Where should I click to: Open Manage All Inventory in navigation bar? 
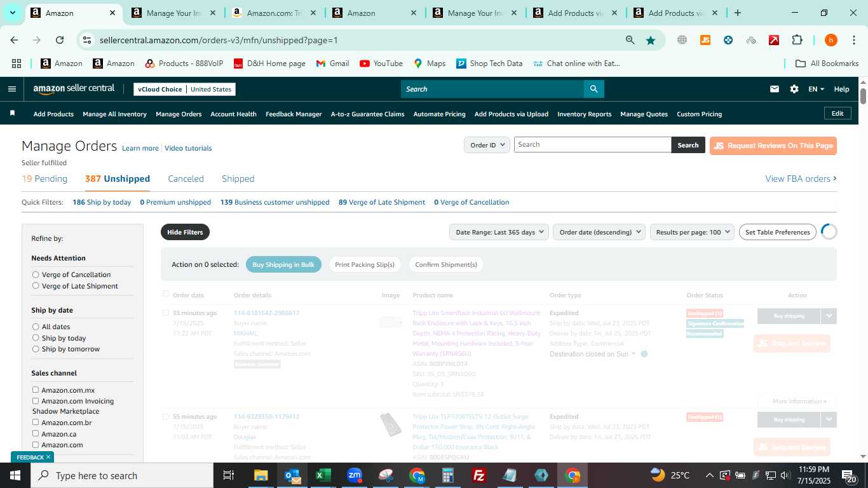pos(114,114)
